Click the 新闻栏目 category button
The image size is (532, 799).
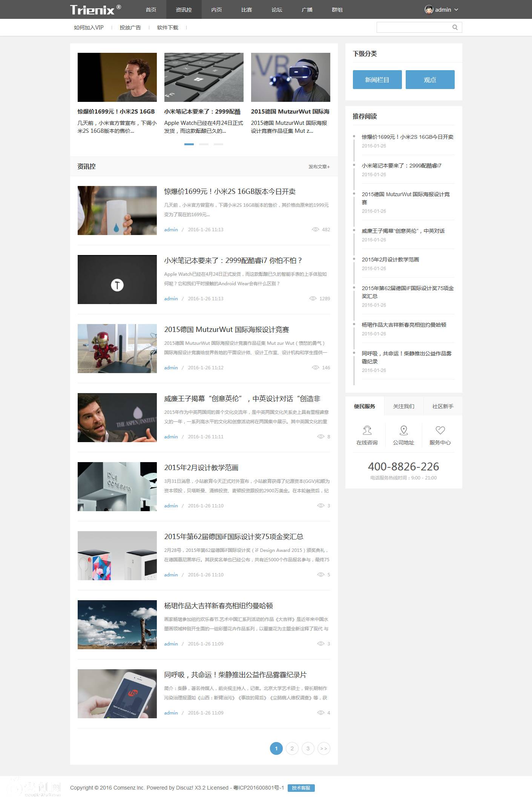377,80
